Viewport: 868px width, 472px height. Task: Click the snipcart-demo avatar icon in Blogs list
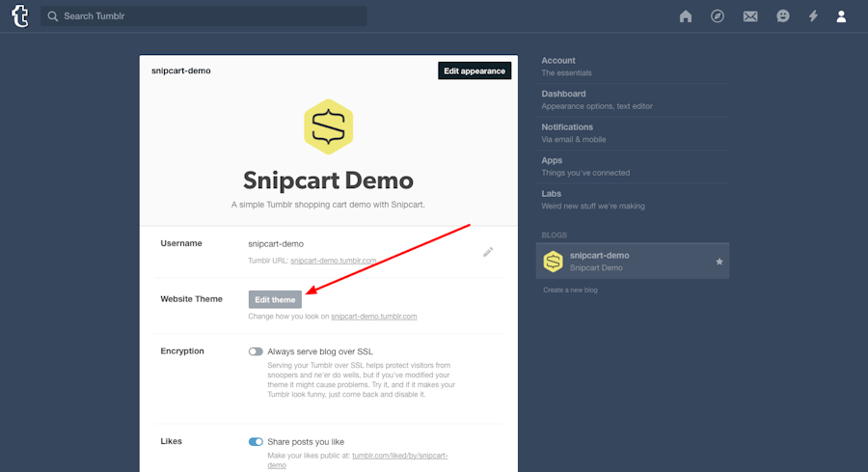[x=553, y=262]
